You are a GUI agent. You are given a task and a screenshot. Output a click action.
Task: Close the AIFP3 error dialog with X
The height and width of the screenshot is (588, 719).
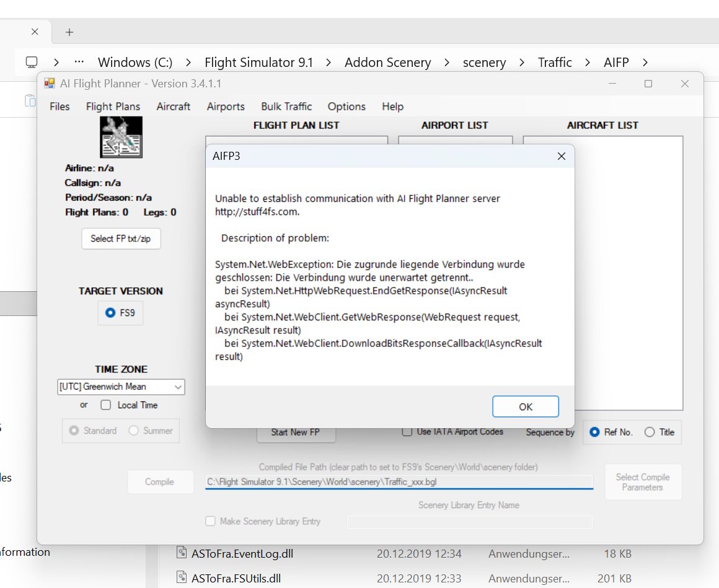(x=561, y=156)
